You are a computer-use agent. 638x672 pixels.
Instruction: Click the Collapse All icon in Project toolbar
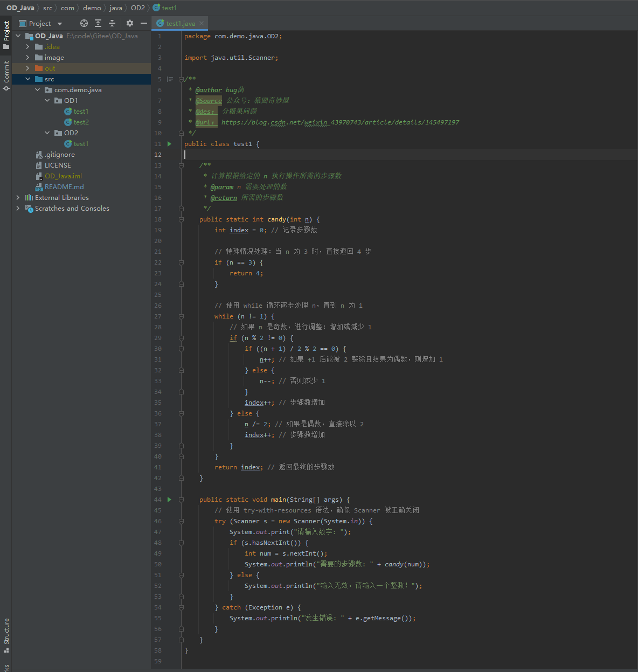[x=112, y=23]
